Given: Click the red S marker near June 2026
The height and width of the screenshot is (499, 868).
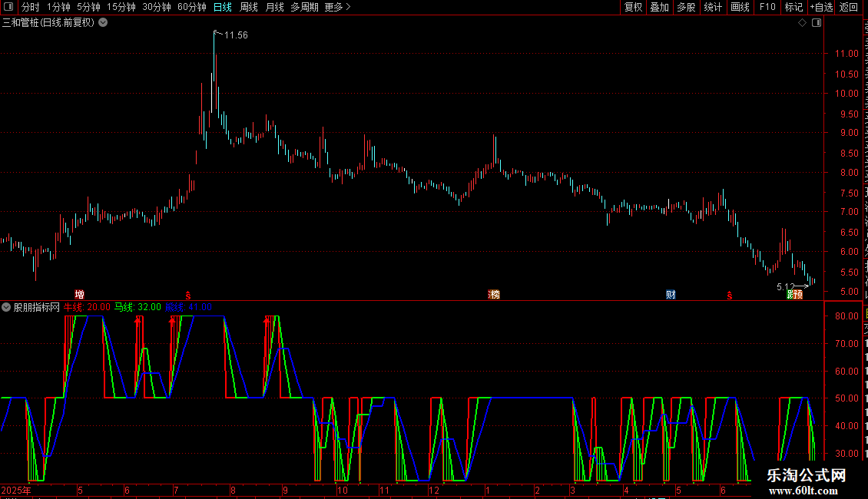Looking at the screenshot, I should click(730, 296).
